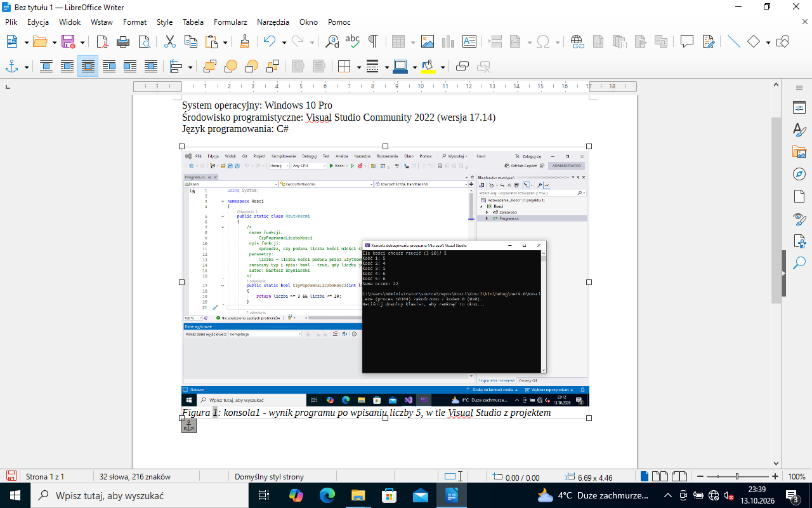812x508 pixels.
Task: Click the zoom slider handle
Action: [737, 476]
